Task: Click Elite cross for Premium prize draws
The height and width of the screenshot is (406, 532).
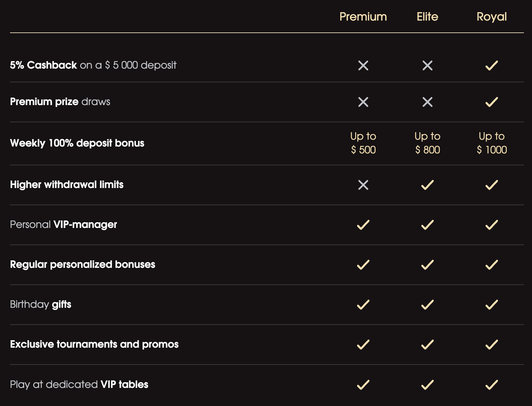Action: coord(427,102)
